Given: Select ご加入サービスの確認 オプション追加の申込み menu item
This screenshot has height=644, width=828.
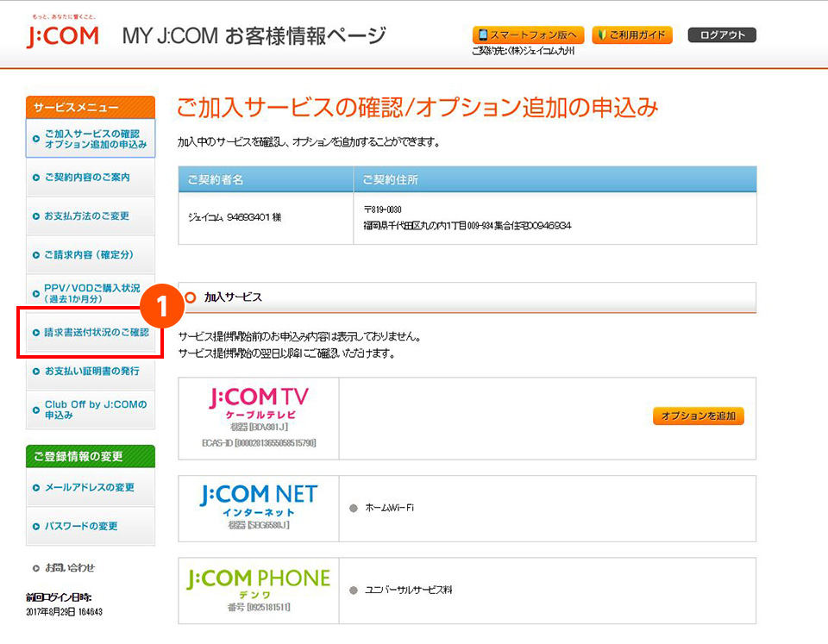Looking at the screenshot, I should tap(91, 139).
